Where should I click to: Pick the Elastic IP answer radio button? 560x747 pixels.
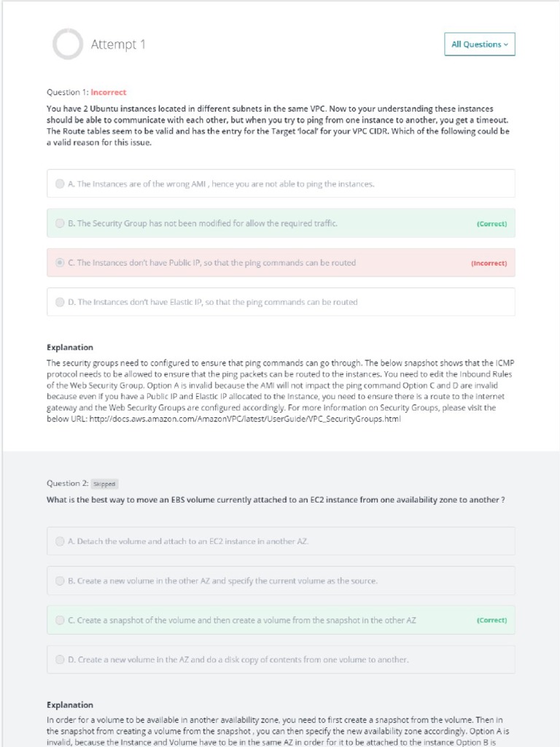click(60, 302)
